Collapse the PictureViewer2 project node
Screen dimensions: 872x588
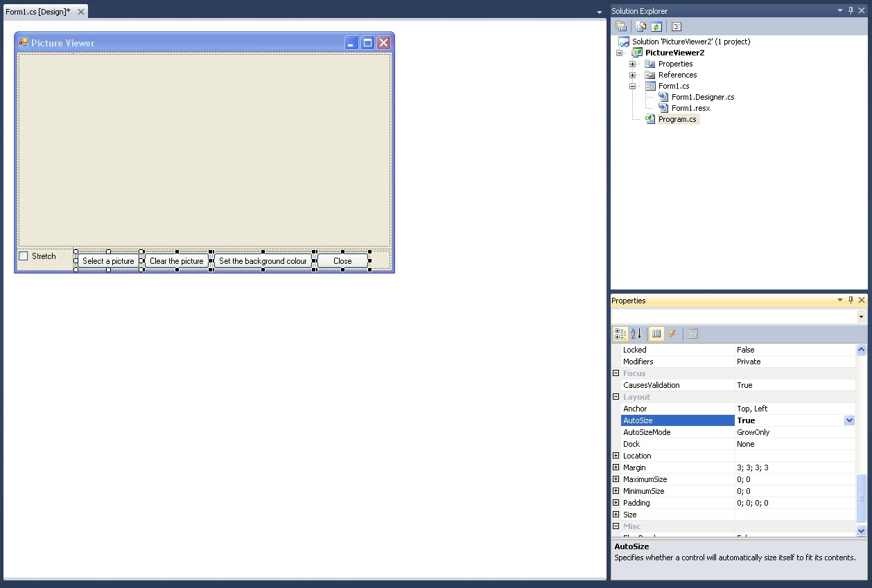click(x=619, y=53)
